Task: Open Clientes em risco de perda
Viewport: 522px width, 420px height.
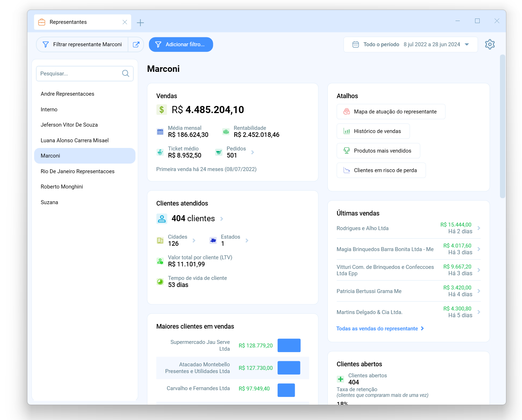Action: pos(381,170)
